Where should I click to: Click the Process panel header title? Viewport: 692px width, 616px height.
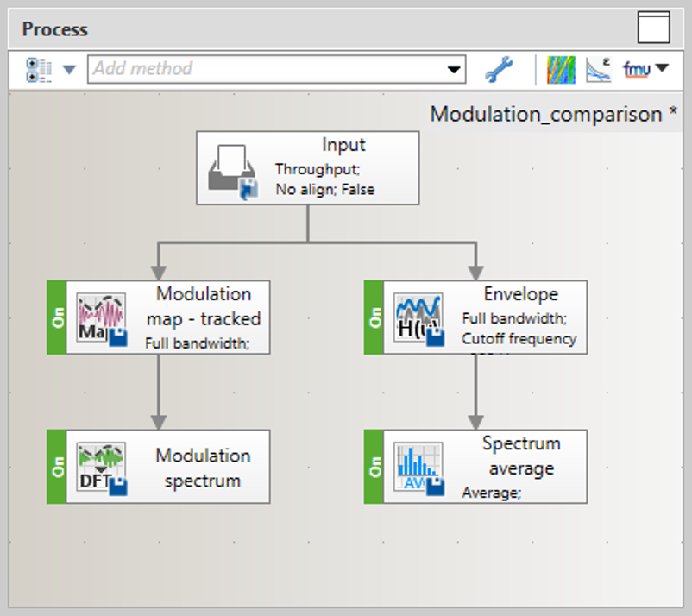(55, 28)
